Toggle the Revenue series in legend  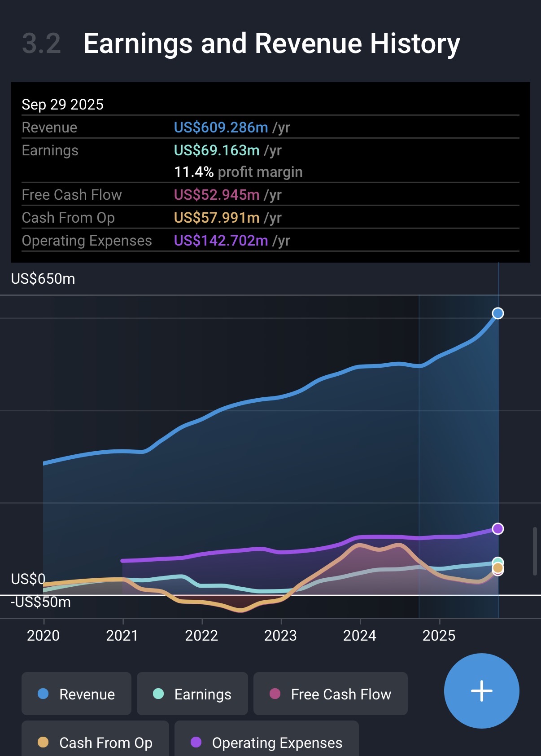pyautogui.click(x=76, y=694)
